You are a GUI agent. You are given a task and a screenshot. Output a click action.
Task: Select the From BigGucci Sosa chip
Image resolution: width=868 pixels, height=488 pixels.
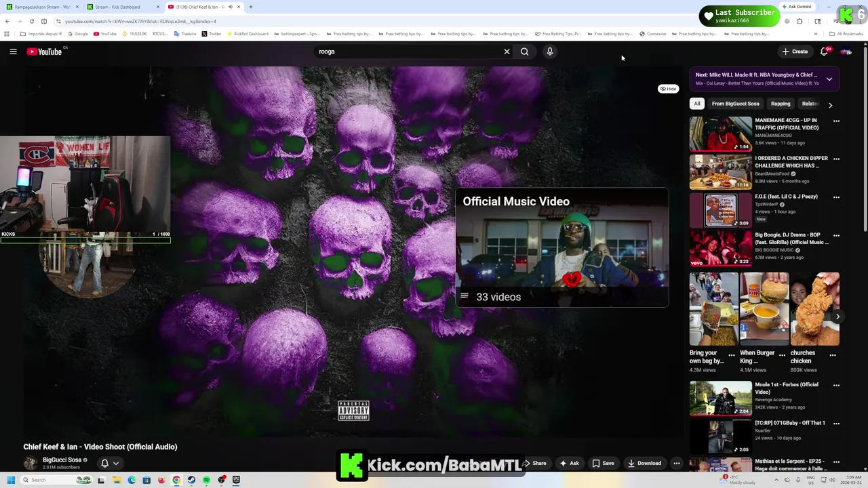735,104
